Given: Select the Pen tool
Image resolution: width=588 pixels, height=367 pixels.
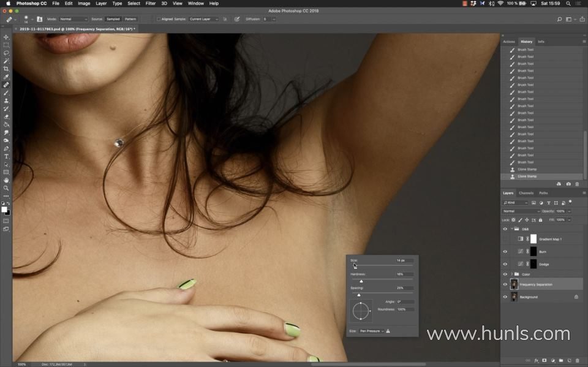Looking at the screenshot, I should click(6, 149).
